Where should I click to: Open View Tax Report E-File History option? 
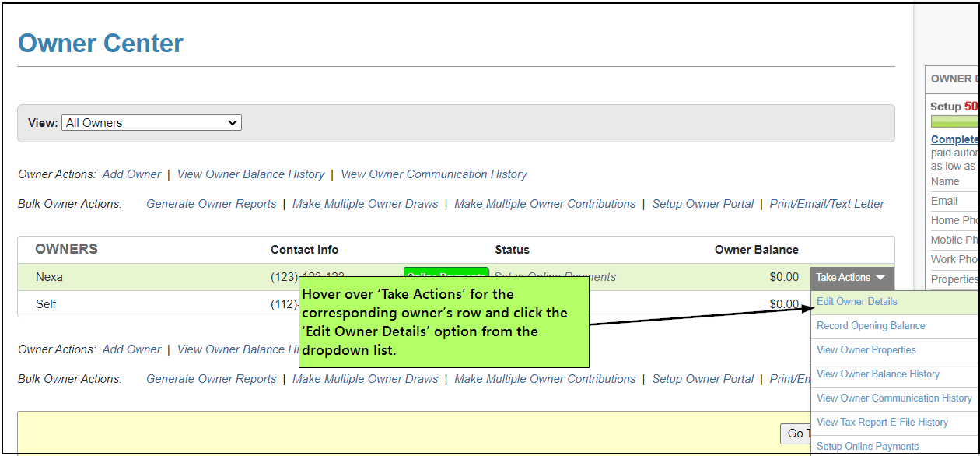[x=882, y=423]
